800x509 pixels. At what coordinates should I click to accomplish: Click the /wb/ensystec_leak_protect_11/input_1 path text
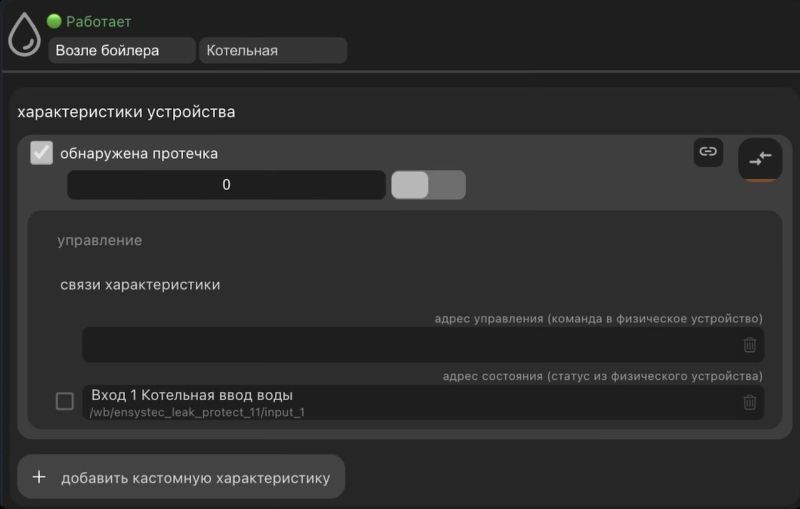coord(197,412)
